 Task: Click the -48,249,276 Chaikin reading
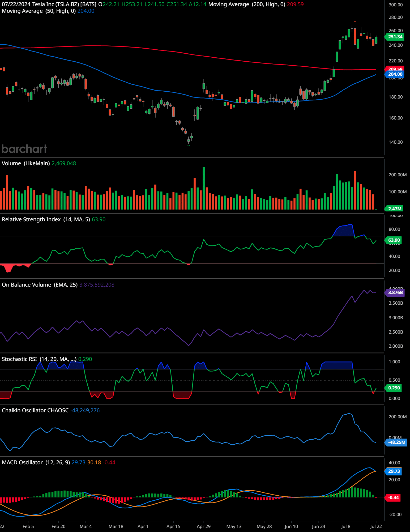85,410
